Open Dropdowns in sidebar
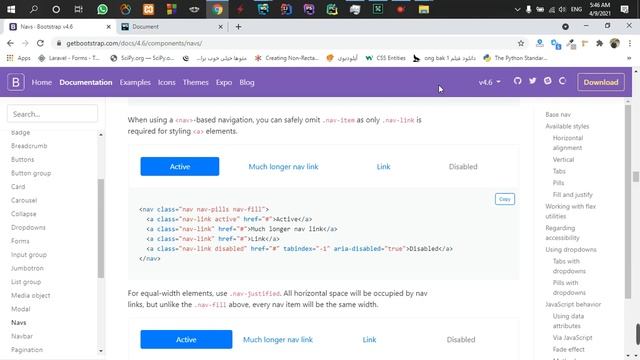Image resolution: width=640 pixels, height=360 pixels. tap(28, 227)
